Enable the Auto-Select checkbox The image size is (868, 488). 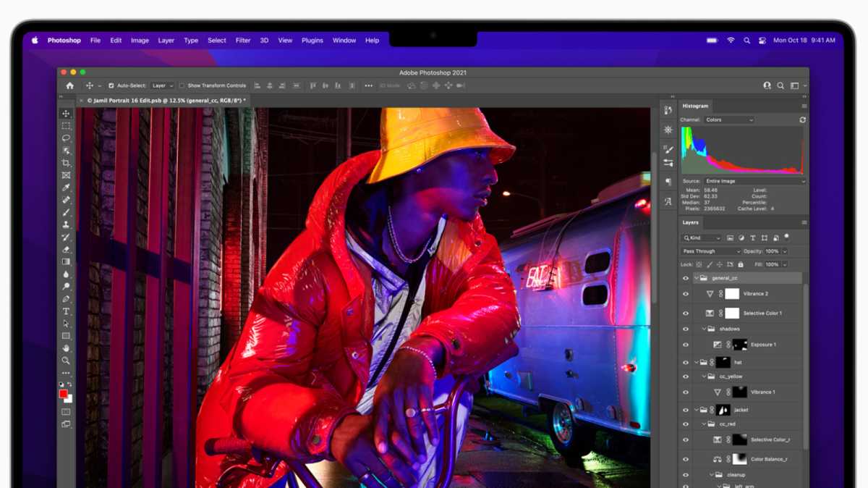pos(111,85)
